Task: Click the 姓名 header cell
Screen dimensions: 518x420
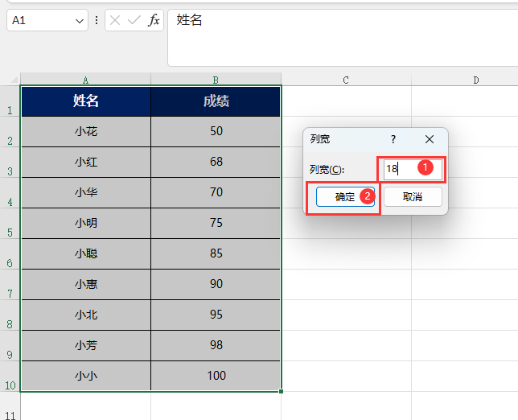Action: tap(86, 101)
